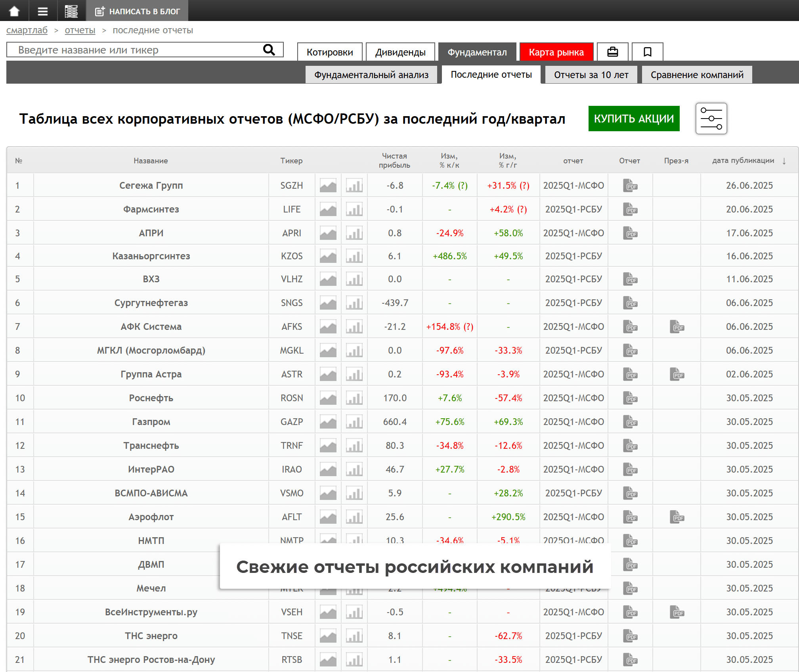Show the area chart for Газпром
This screenshot has width=799, height=672.
328,422
